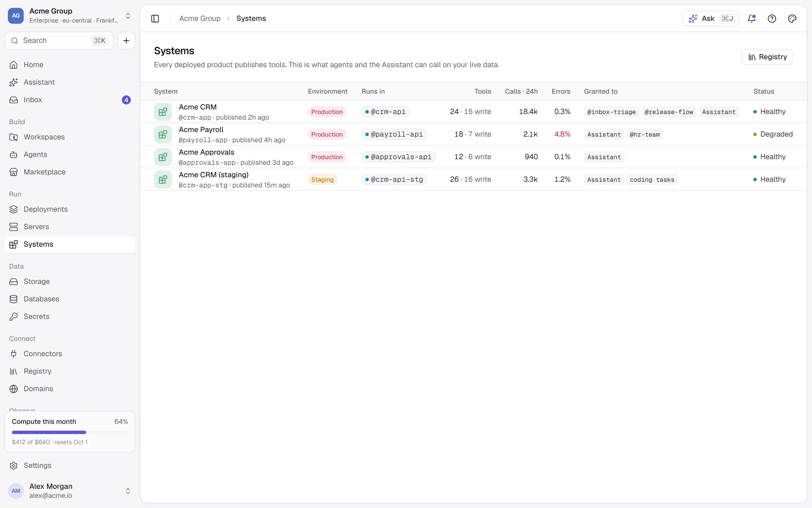Screen dimensions: 812x508
Task: Click the AG workspace avatar
Action: [16, 16]
